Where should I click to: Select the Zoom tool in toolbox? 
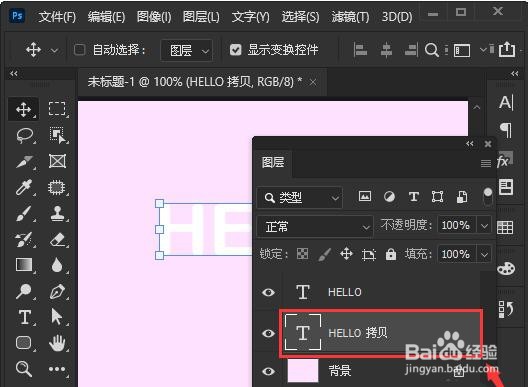pyautogui.click(x=24, y=368)
